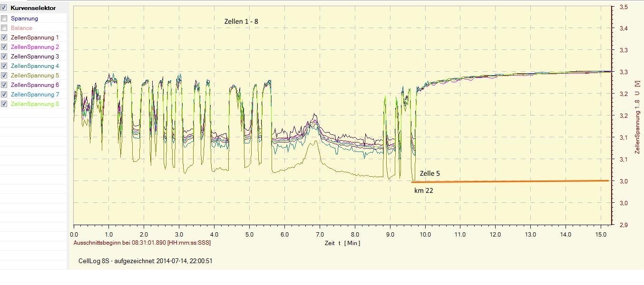
Task: Select the ZellenSpannung 4 label
Action: tap(35, 66)
